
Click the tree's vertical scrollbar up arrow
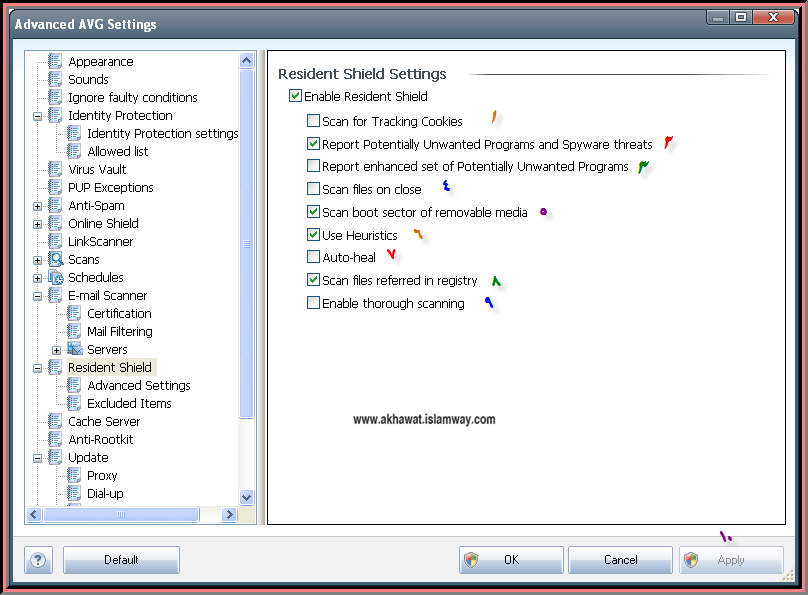pyautogui.click(x=247, y=61)
